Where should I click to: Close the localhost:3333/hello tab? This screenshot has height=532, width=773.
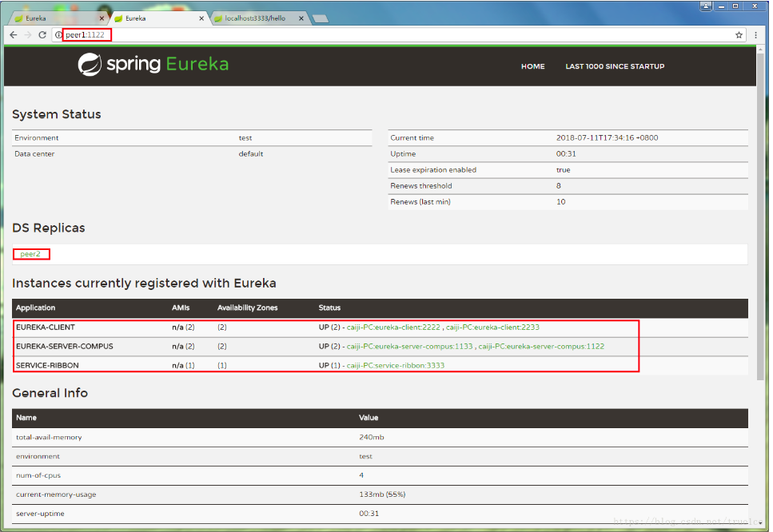point(301,18)
